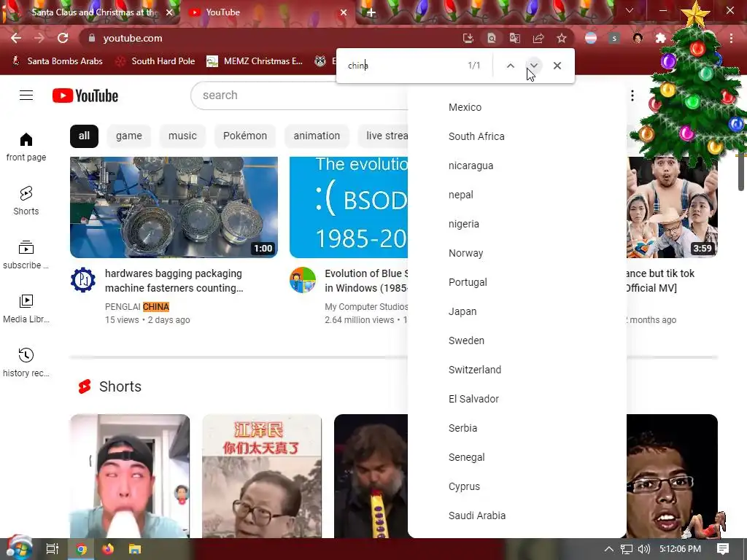Choose Japan from the country list

tap(517, 311)
